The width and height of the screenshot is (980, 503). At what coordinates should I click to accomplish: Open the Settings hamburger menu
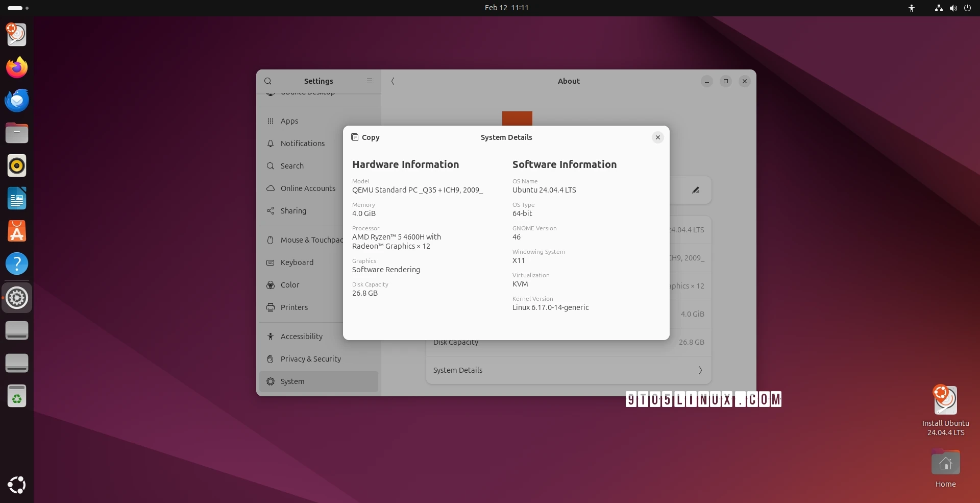(x=369, y=81)
